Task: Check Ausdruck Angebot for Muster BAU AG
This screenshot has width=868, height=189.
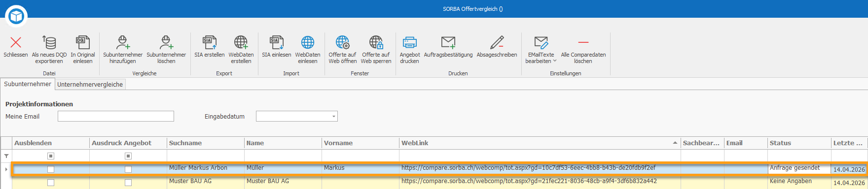Action: point(128,182)
